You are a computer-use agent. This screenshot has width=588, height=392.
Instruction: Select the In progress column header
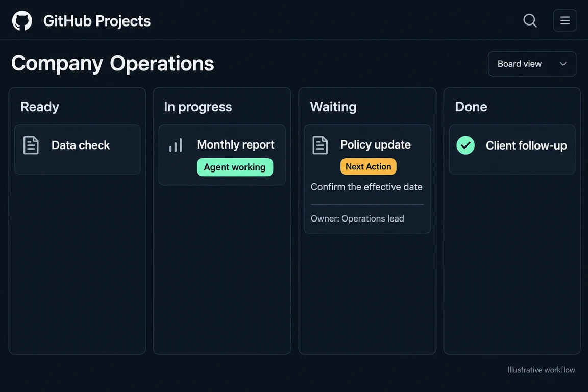198,107
